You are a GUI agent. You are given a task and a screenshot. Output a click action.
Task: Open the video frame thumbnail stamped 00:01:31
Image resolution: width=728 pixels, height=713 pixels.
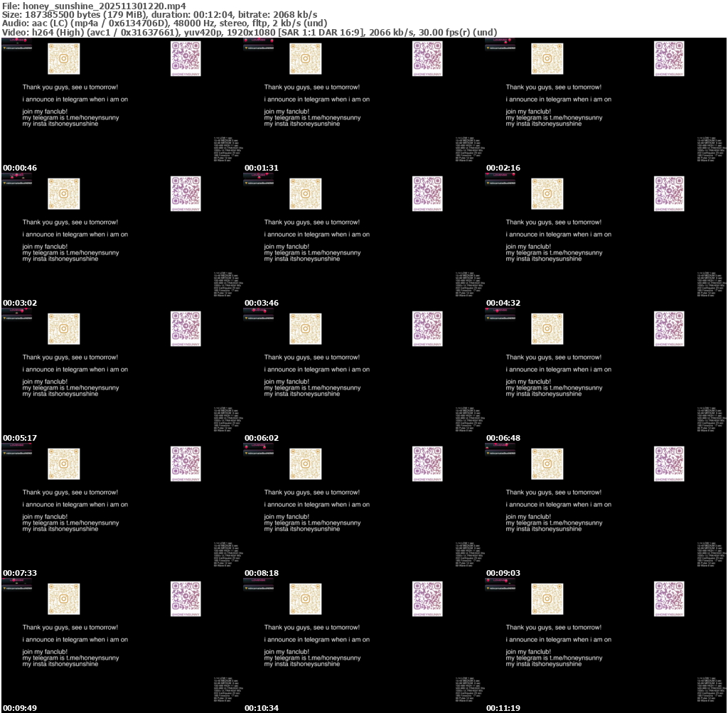364,105
